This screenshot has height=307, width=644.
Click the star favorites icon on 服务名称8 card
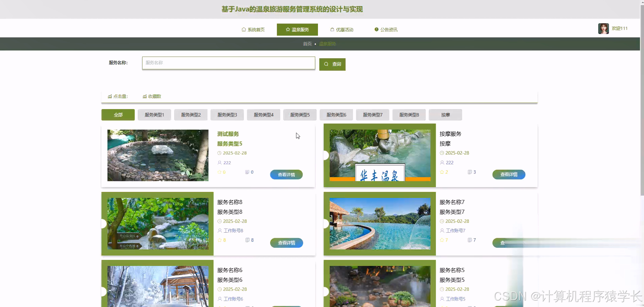220,240
